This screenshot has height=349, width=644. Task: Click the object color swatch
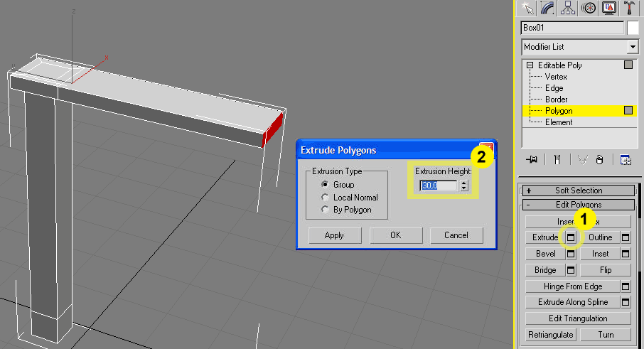[633, 28]
